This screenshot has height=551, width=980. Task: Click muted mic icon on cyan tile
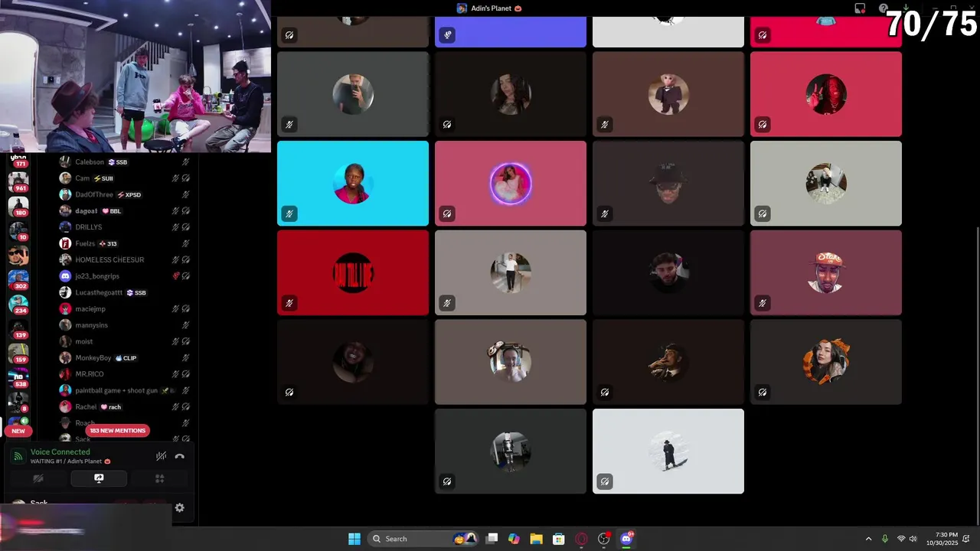(x=289, y=214)
